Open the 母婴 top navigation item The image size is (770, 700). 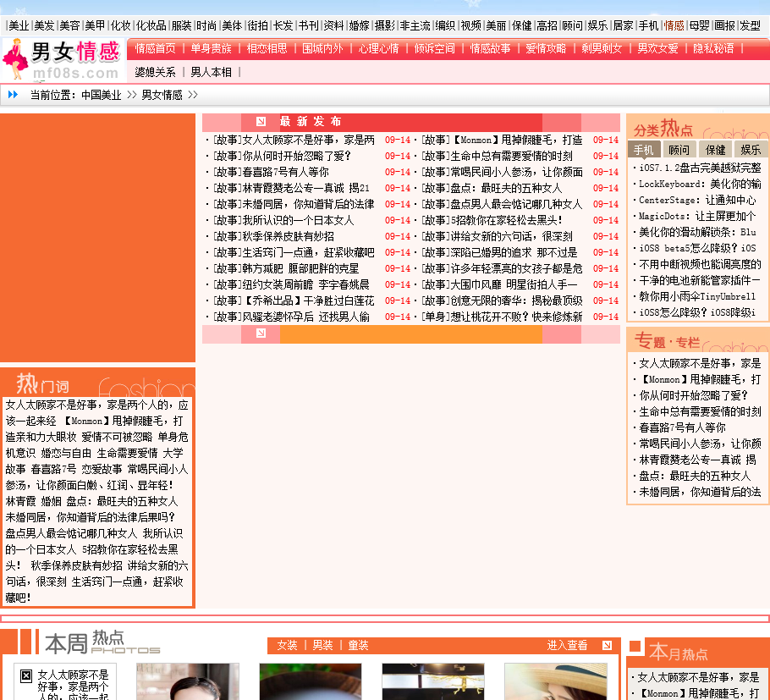coord(699,25)
